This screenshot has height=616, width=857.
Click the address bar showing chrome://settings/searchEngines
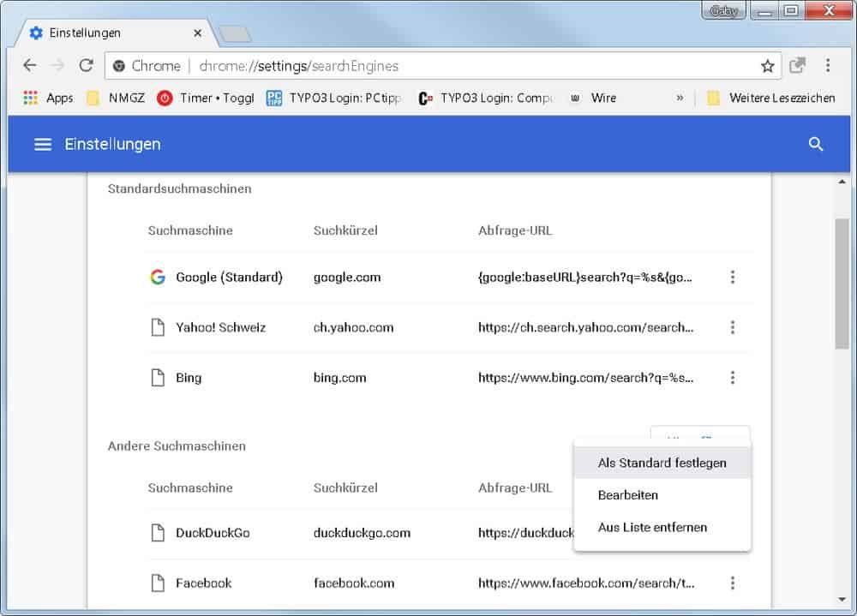coord(428,66)
